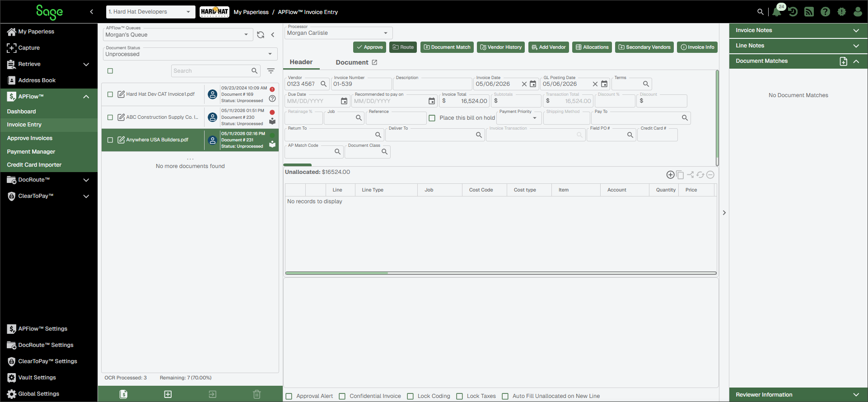Open the Document Status dropdown
This screenshot has height=402, width=868.
pyautogui.click(x=190, y=54)
